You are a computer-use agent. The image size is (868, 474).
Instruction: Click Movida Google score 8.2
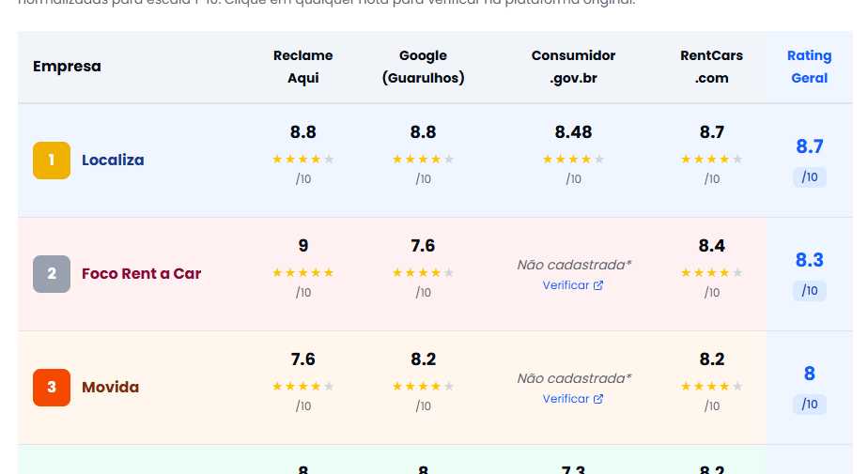(x=423, y=359)
